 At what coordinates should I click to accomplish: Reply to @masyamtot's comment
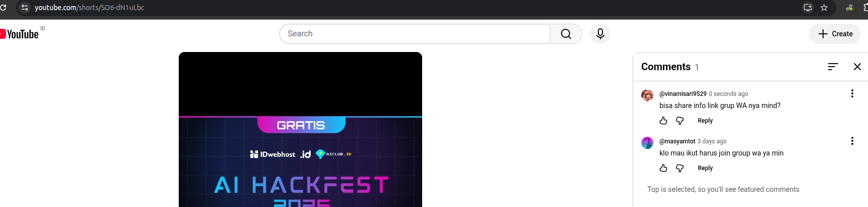click(705, 168)
